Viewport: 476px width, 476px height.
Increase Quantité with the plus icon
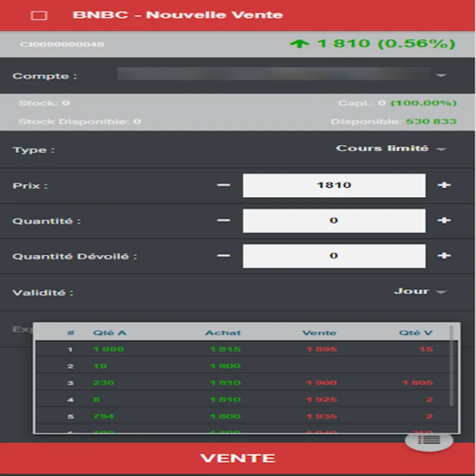[444, 221]
